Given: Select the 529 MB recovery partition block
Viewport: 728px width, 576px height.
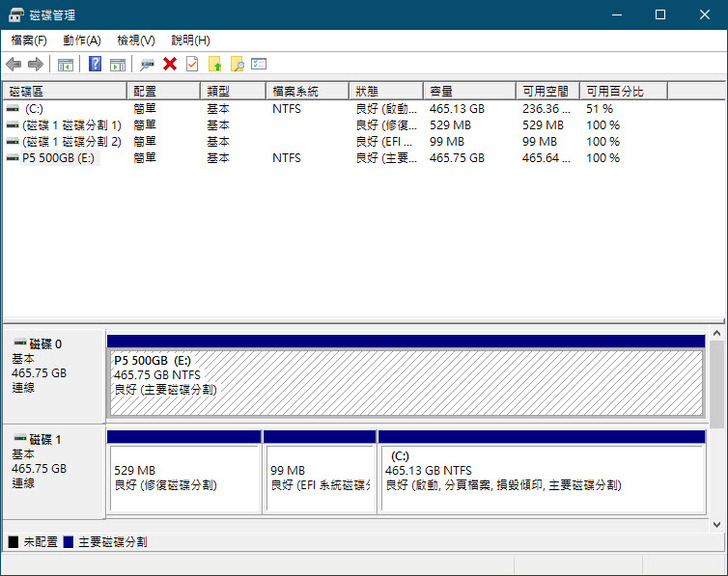Looking at the screenshot, I should pos(184,478).
